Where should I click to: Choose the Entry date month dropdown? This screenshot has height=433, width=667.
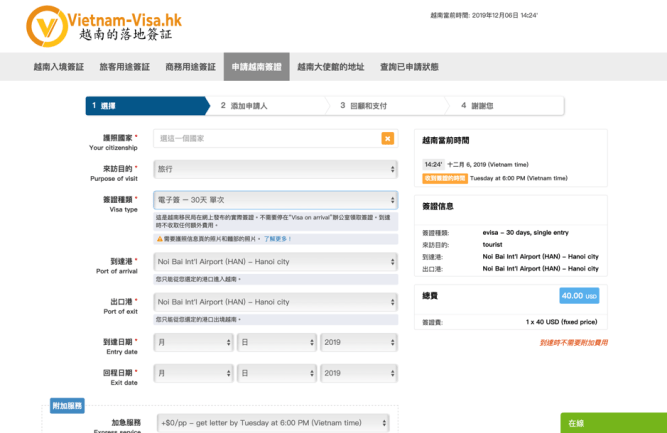click(193, 342)
